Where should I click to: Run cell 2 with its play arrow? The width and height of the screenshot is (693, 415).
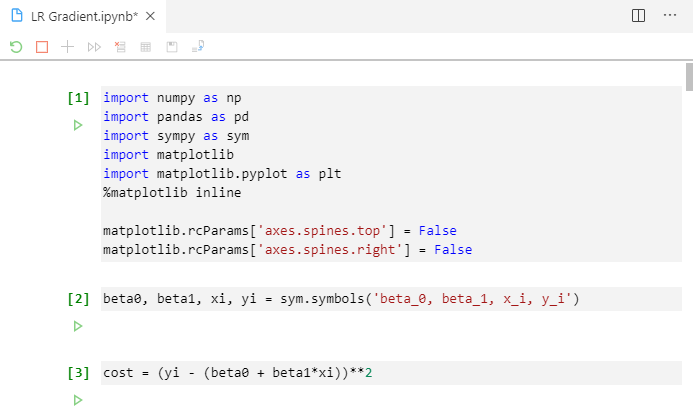pos(77,326)
